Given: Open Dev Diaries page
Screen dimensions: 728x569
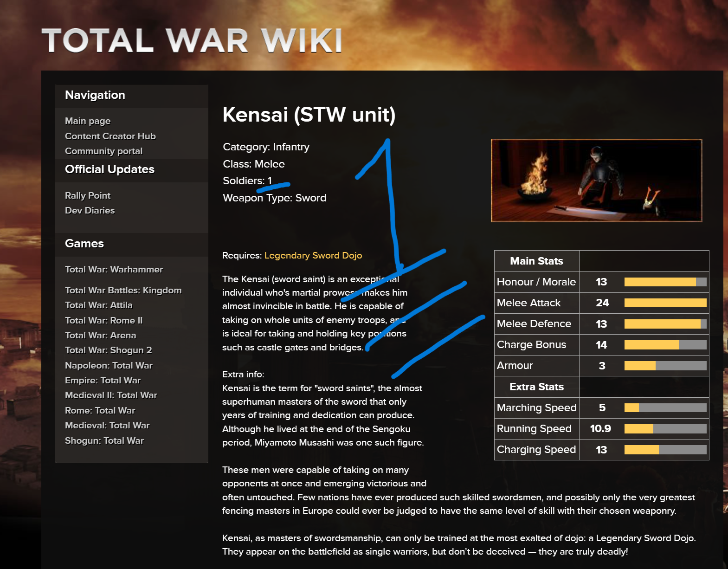Looking at the screenshot, I should coord(90,210).
